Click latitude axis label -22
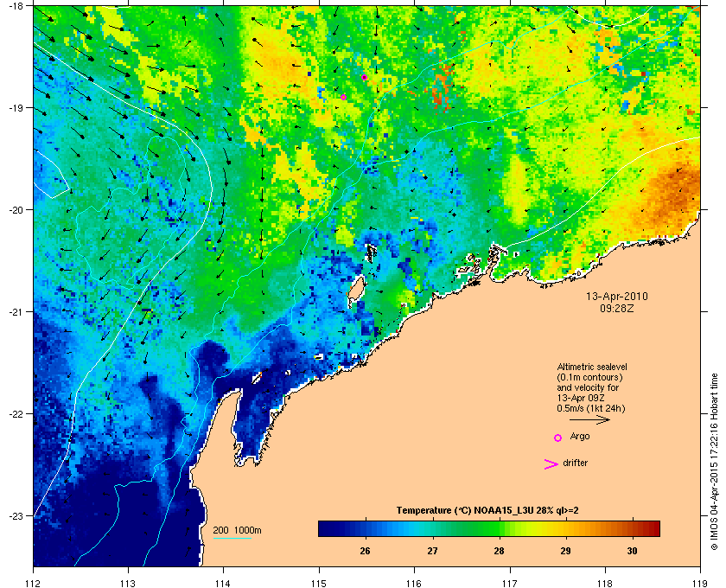 16,414
